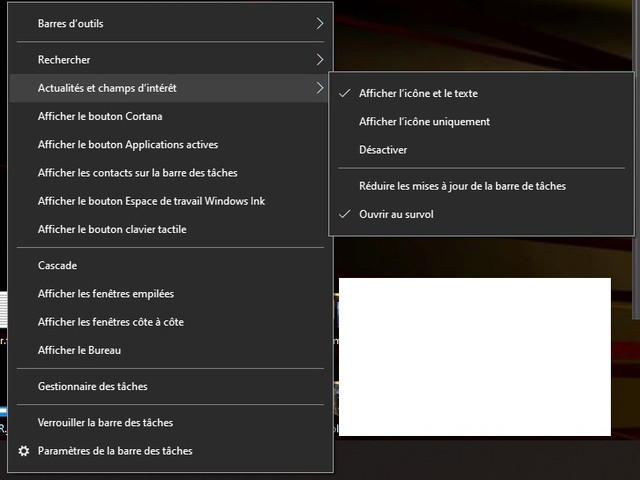The image size is (640, 480).
Task: Click the chevron next to Actualités et champs d'intérêt
Action: pos(320,88)
